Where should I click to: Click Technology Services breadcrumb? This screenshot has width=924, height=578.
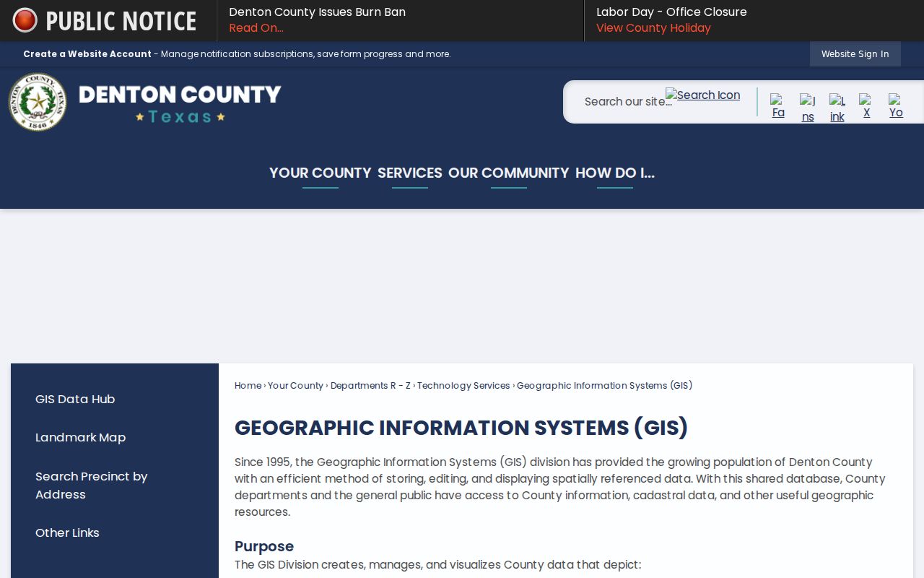(x=463, y=385)
